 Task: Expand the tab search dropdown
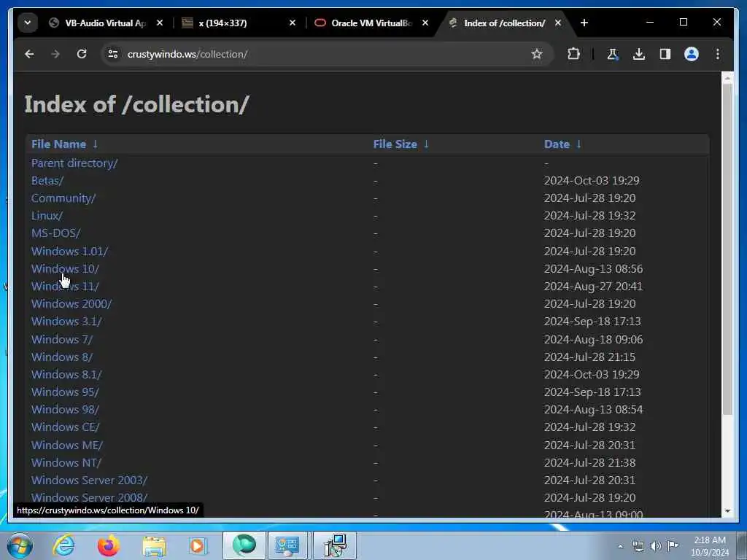point(28,23)
